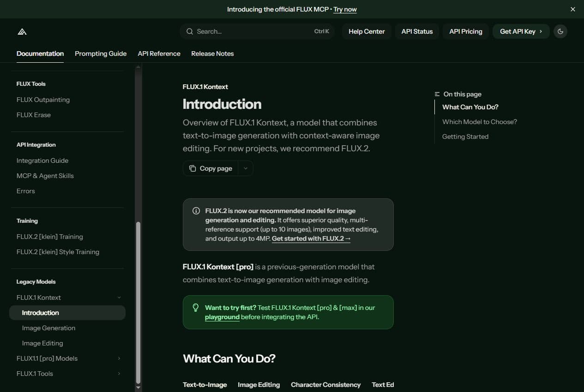This screenshot has width=584, height=392.
Task: Jump to Getting Started section
Action: (465, 137)
